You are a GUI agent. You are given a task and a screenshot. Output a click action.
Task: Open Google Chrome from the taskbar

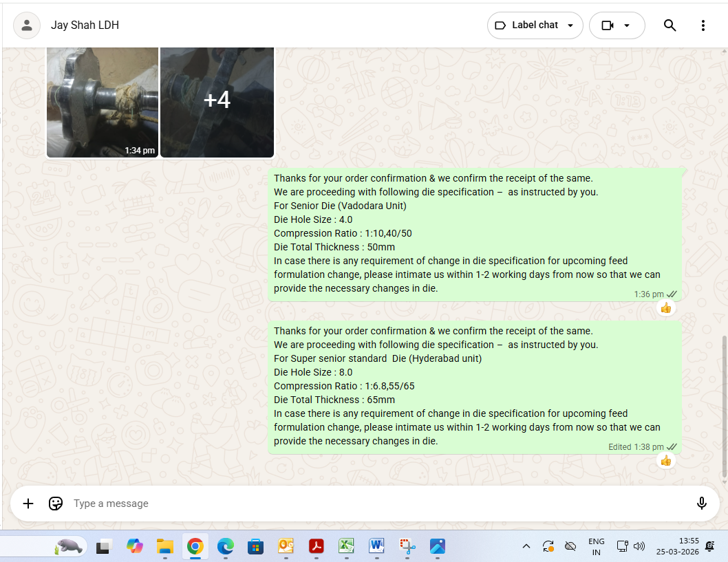195,546
